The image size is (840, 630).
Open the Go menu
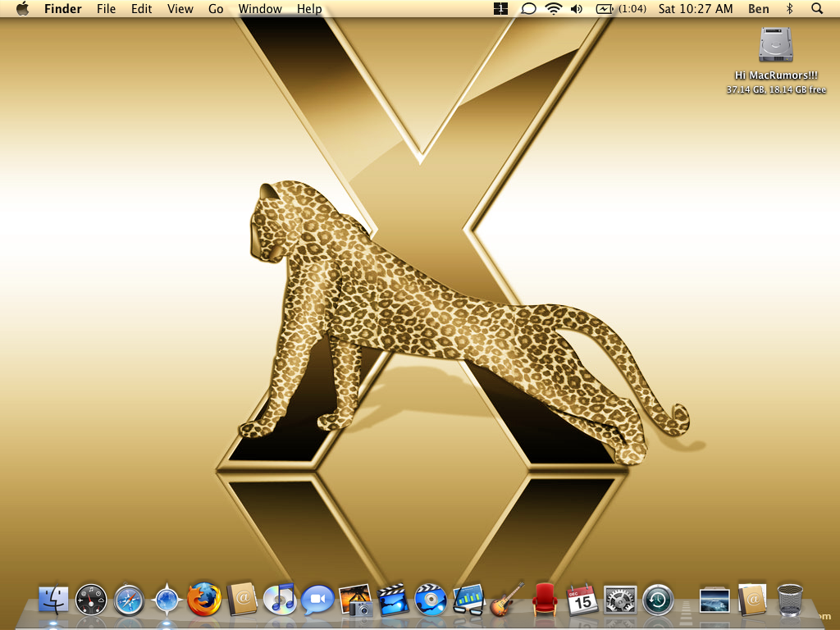(x=216, y=8)
